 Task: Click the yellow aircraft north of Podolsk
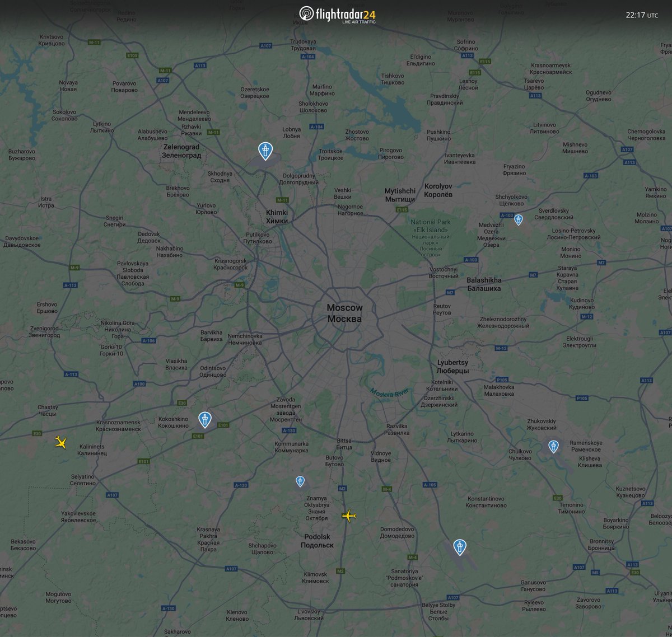[349, 516]
